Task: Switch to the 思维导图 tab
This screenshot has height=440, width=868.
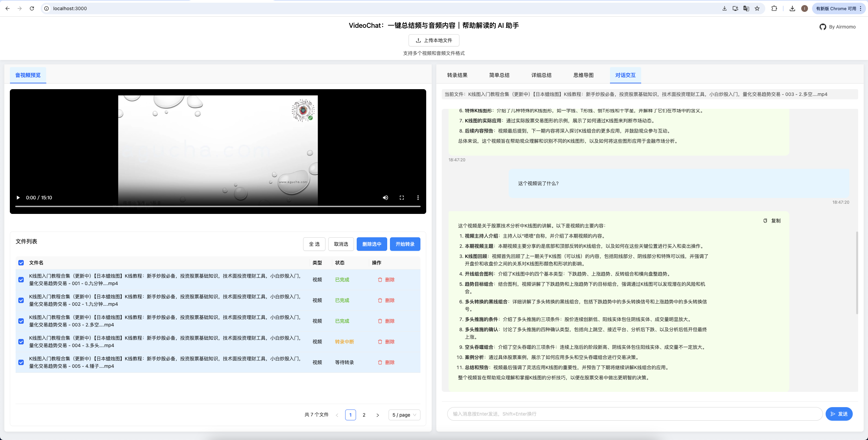Action: click(583, 75)
